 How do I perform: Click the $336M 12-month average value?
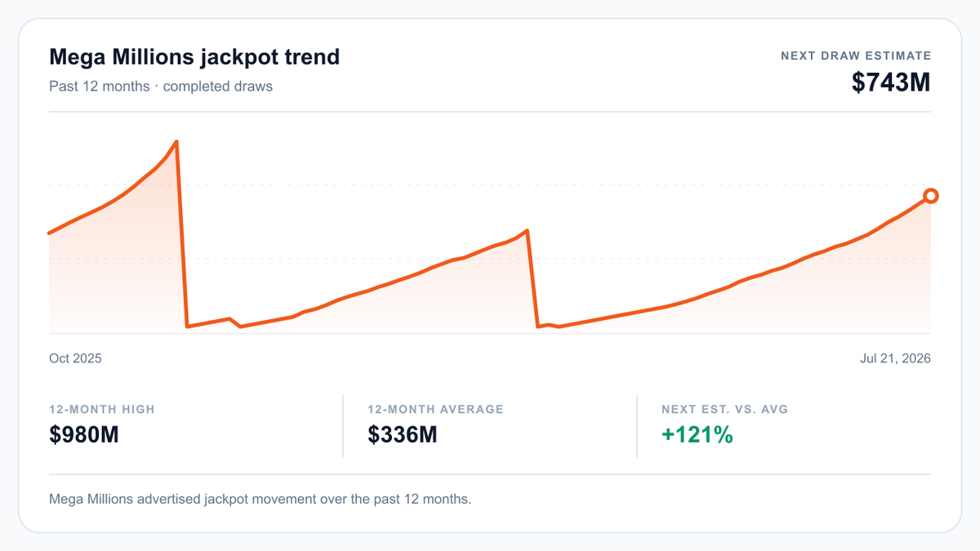click(403, 435)
